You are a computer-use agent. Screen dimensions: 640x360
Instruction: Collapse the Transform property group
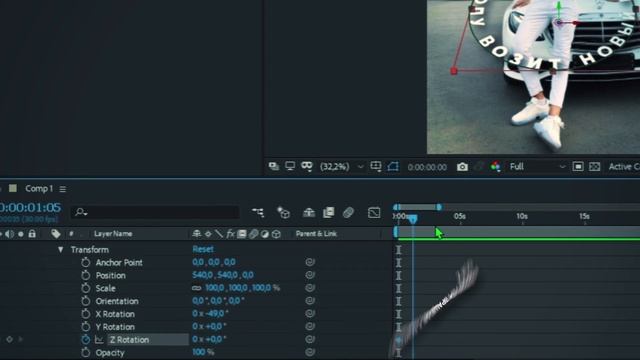[60, 249]
